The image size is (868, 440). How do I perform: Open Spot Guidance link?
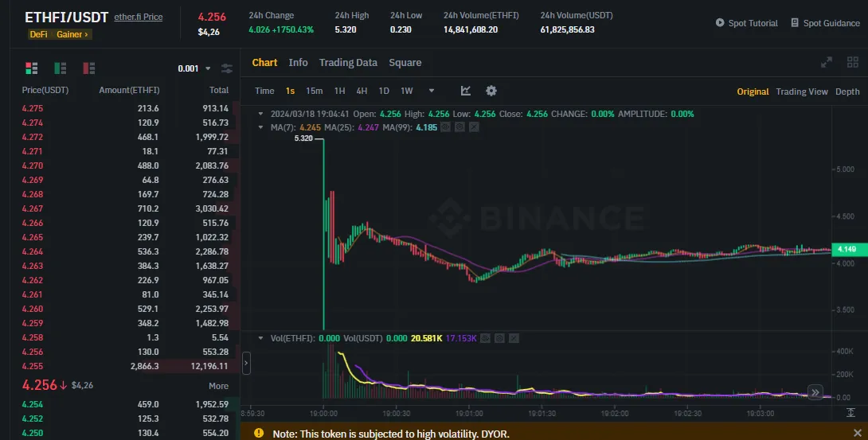825,23
